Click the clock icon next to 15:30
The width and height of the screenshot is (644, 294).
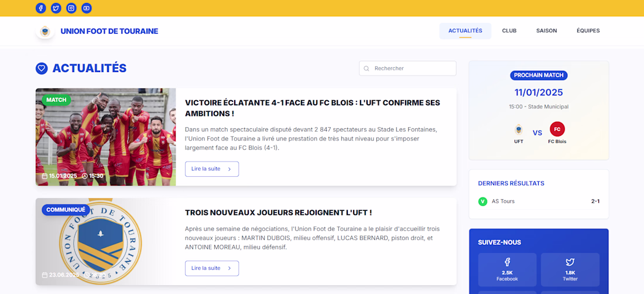click(x=85, y=176)
